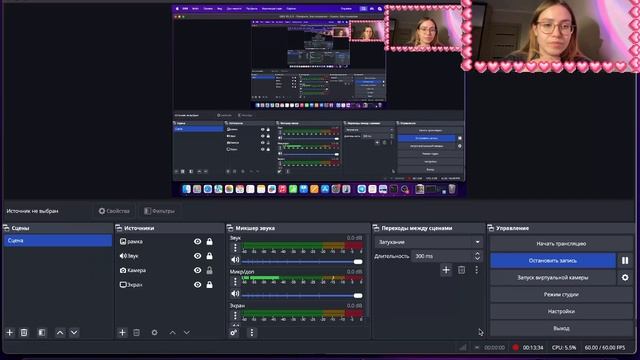Screen dimensions: 640x360
Task: Open Микр/доп channel three-dot options
Action: click(x=235, y=282)
